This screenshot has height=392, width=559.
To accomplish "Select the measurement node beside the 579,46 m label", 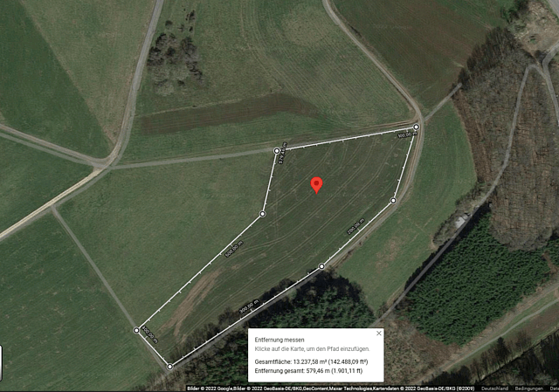I will 277,151.
